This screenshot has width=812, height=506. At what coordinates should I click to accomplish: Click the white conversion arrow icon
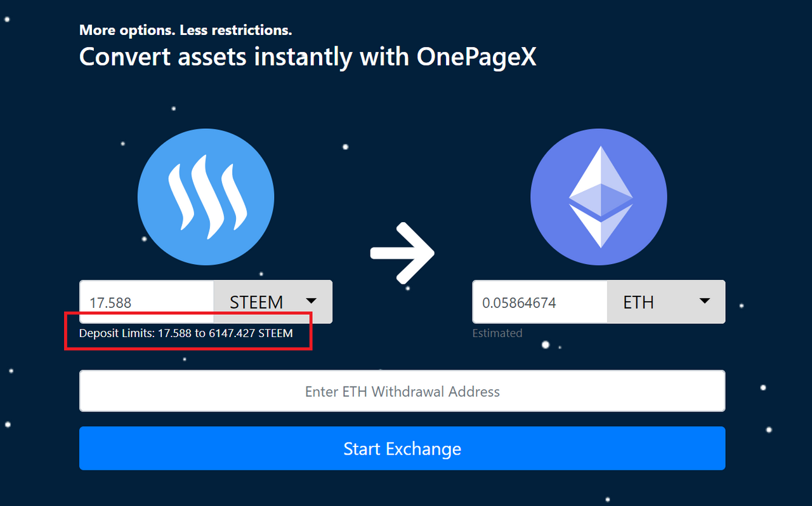[402, 253]
